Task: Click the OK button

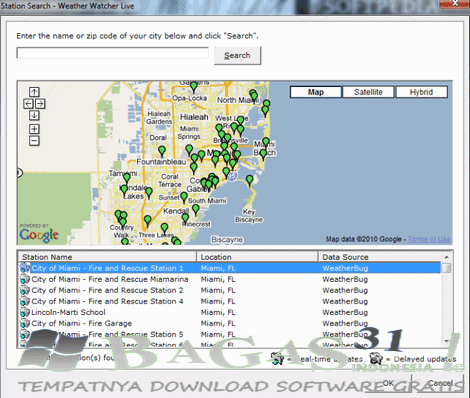Action: coord(388,383)
